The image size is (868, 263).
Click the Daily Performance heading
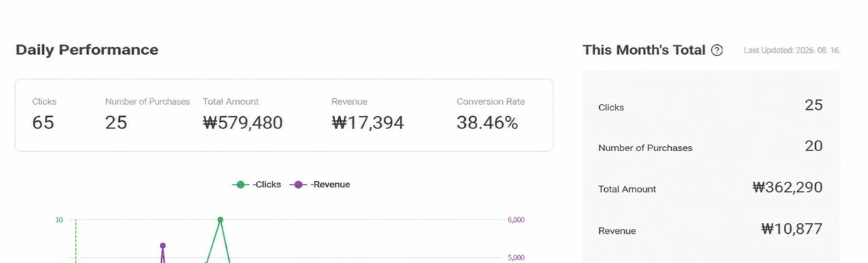click(87, 50)
